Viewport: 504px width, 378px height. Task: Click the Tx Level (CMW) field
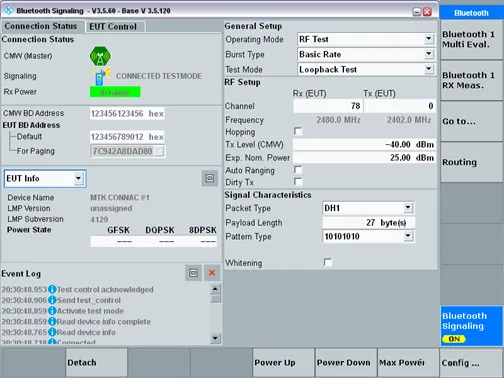click(x=364, y=144)
